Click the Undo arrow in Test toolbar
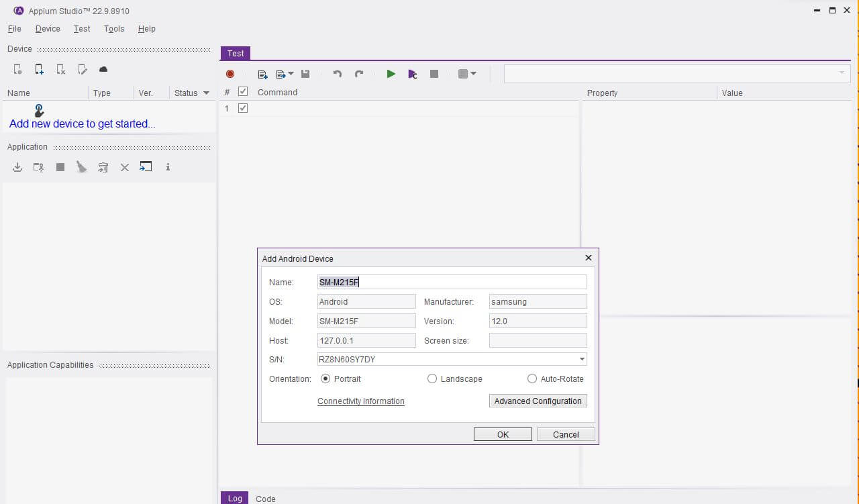 point(338,74)
